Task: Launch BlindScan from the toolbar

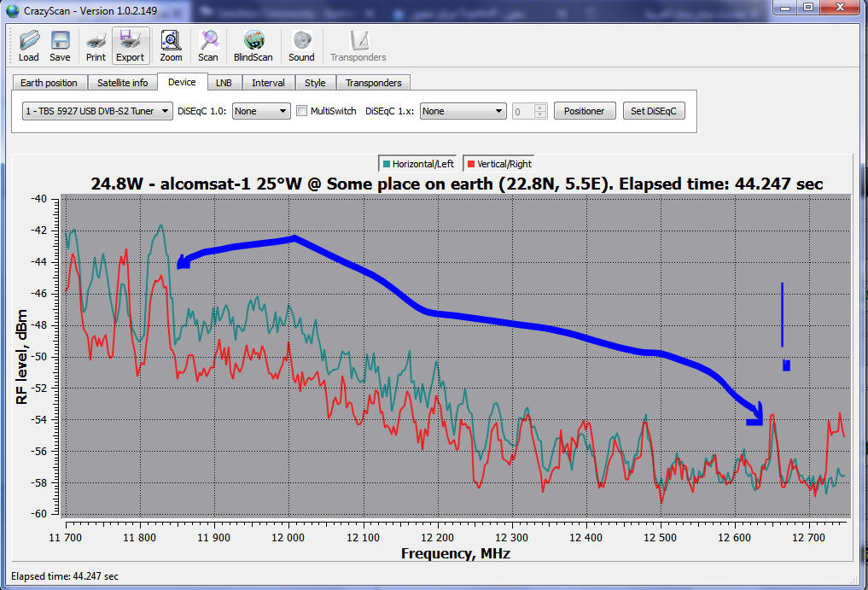Action: coord(253,46)
